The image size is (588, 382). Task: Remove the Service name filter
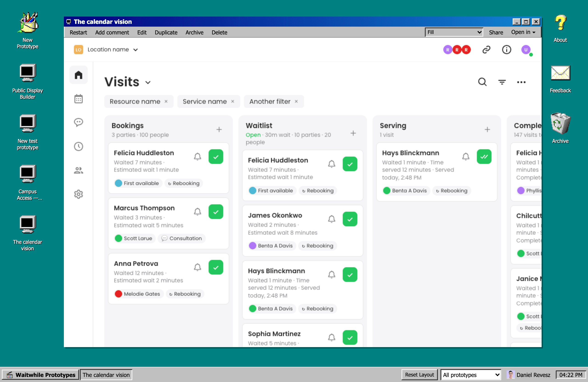[232, 101]
